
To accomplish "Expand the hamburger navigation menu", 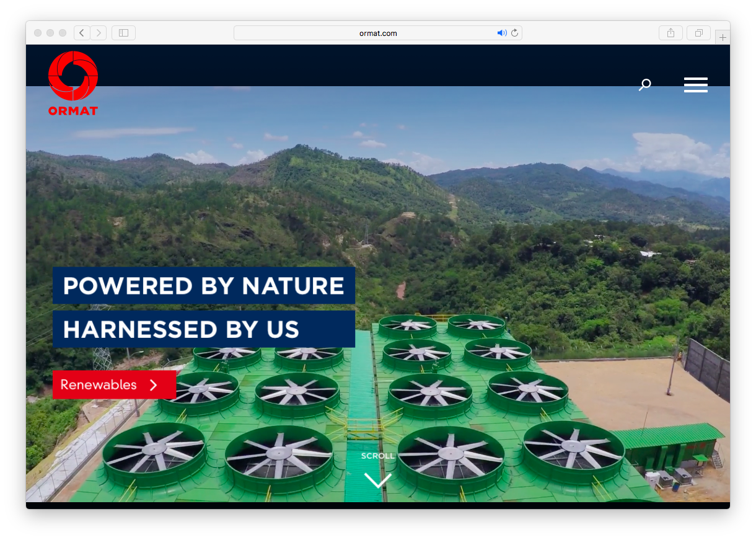I will pyautogui.click(x=695, y=85).
